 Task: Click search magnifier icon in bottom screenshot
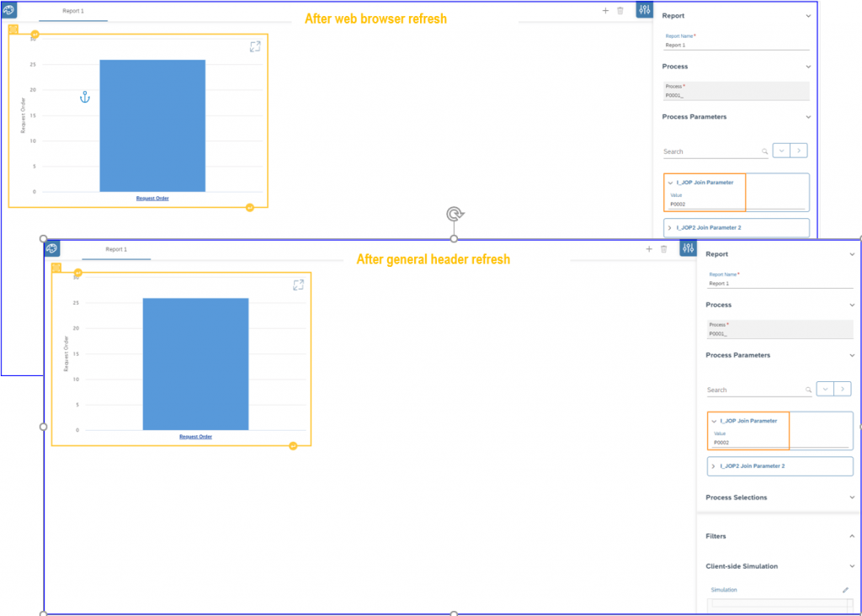pos(808,390)
